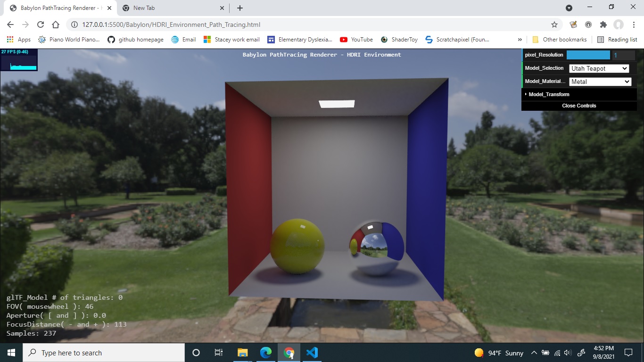Open the network Wi-Fi tray icon
This screenshot has height=362, width=644.
click(x=556, y=353)
